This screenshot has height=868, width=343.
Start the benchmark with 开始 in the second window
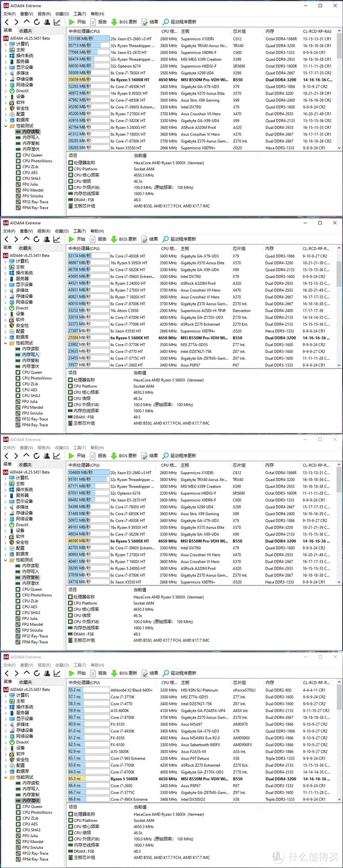pos(77,239)
